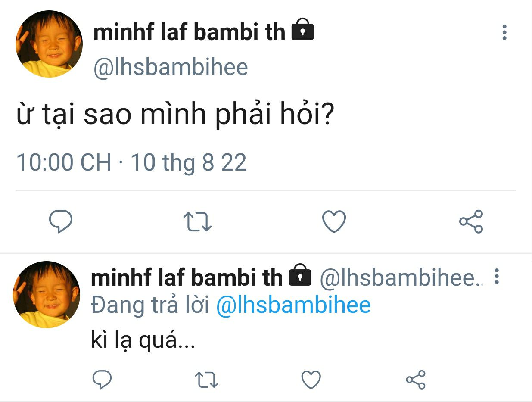Open the main tweet author's profile picture
532x402 pixels.
point(49,44)
